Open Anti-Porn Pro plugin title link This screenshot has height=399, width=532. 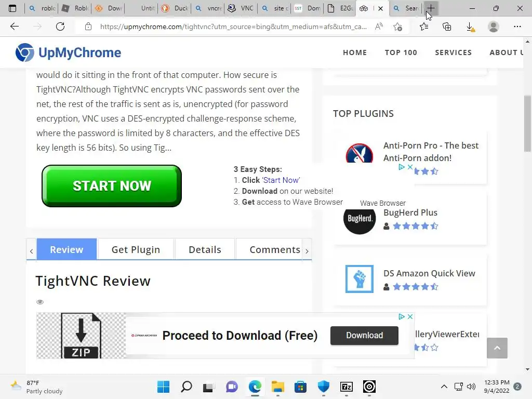431,152
